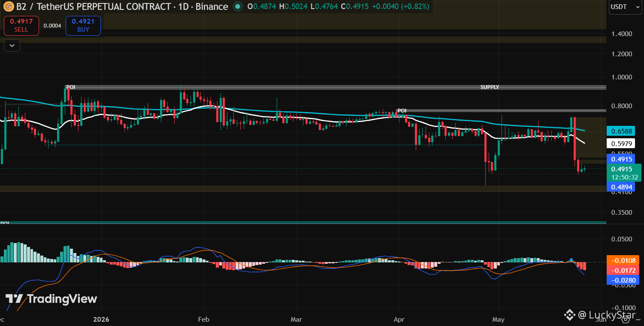Click the 0.3500 price axis label
This screenshot has width=644, height=326.
622,213
